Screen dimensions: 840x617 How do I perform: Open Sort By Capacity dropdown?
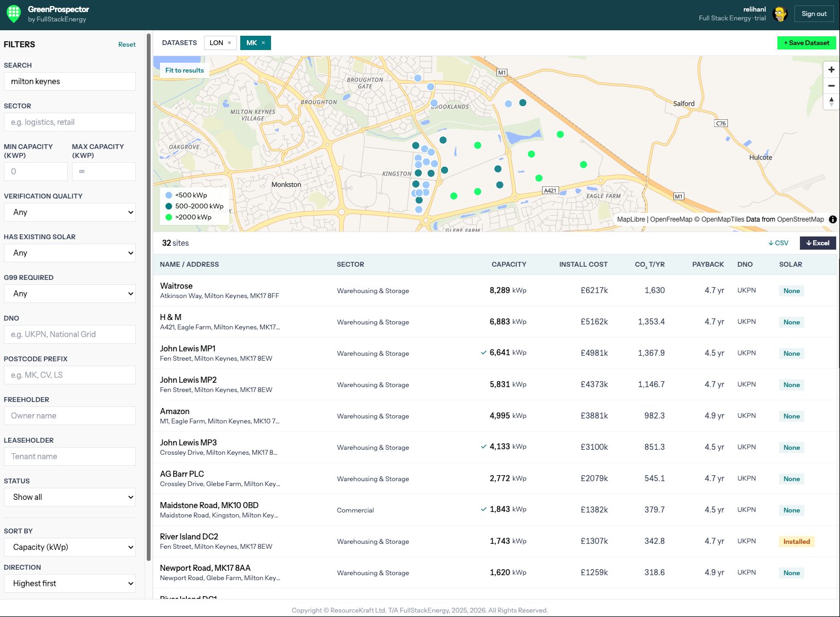pyautogui.click(x=70, y=547)
